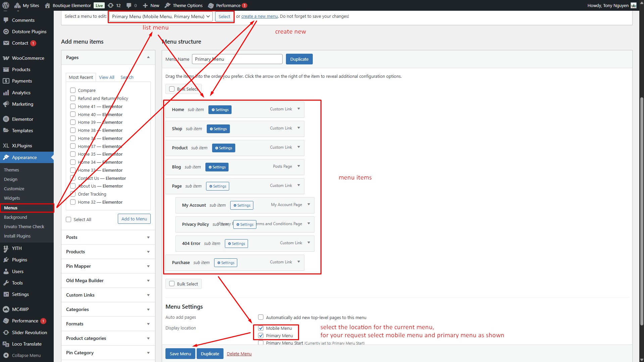The image size is (644, 362).
Task: Open Elementor sidebar icon
Action: point(6,119)
